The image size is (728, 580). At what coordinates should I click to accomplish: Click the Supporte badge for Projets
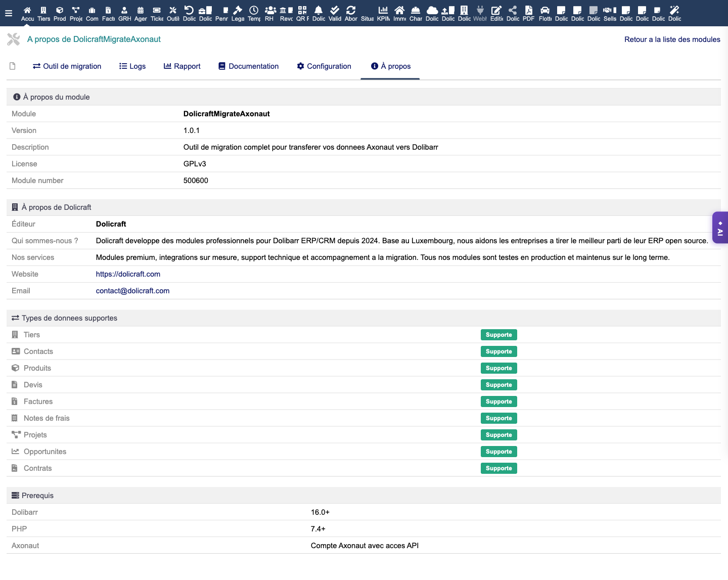[x=498, y=435]
